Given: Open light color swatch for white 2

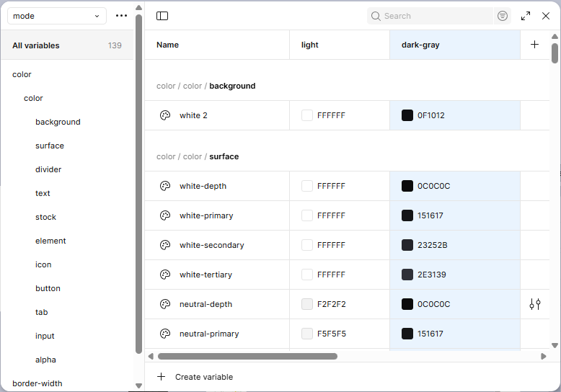Looking at the screenshot, I should 307,115.
